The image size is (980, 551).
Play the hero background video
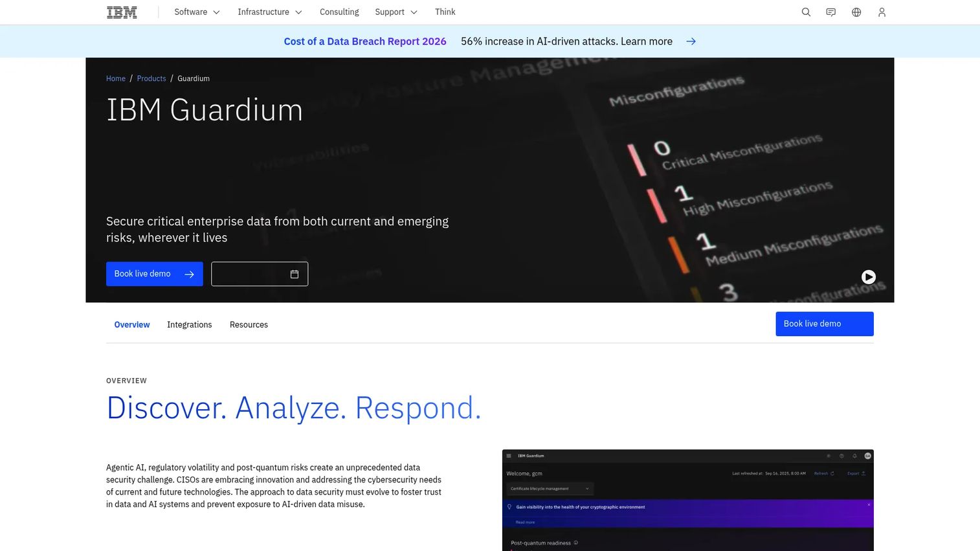point(869,277)
